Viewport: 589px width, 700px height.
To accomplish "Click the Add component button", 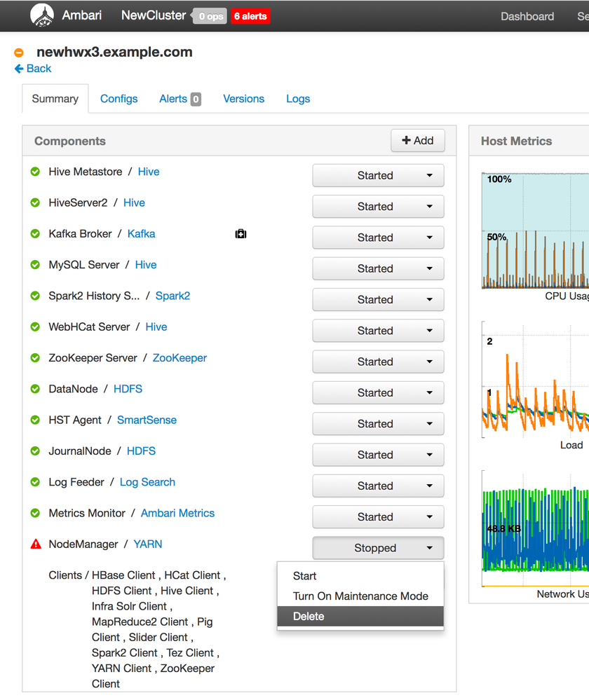I will 418,141.
